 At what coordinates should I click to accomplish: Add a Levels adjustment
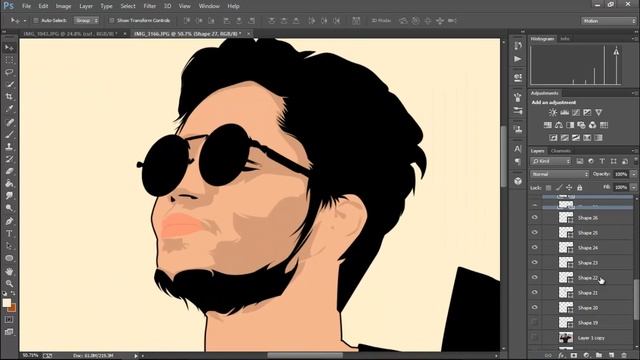click(564, 112)
